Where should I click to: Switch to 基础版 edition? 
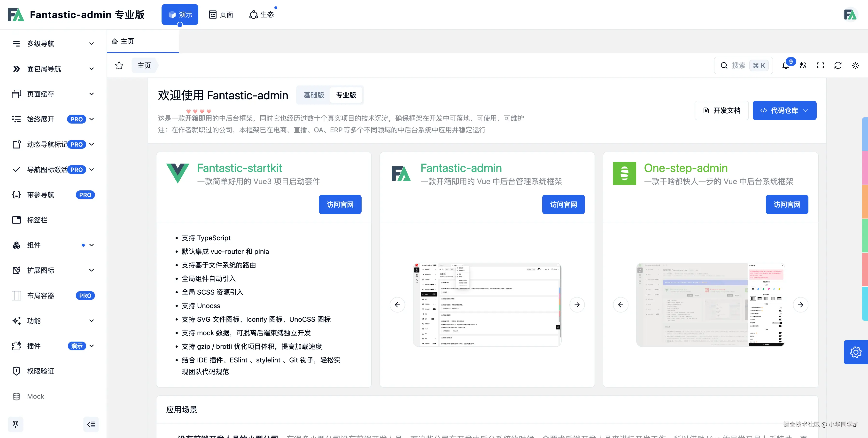[x=314, y=95]
